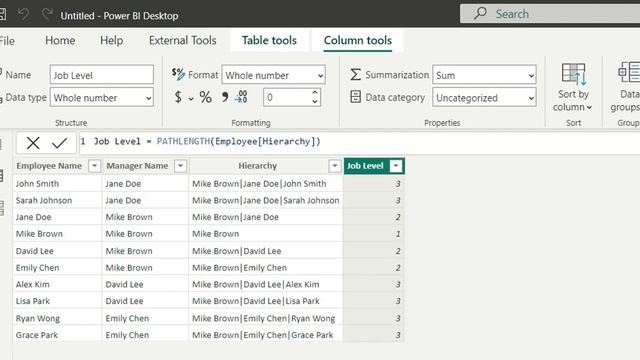Select Employee Name cell Jane Doe

(58, 217)
